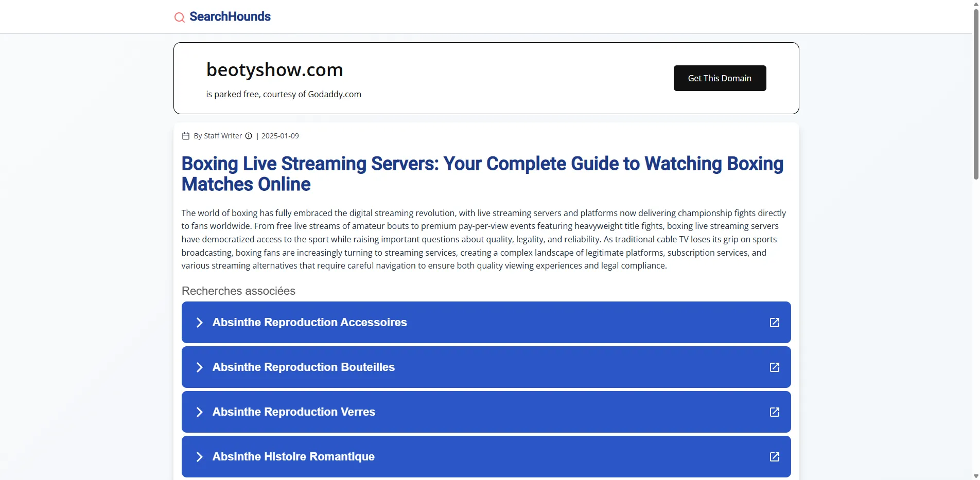
Task: Open external link icon for Absinthe Histoire Romantique
Action: tap(774, 457)
